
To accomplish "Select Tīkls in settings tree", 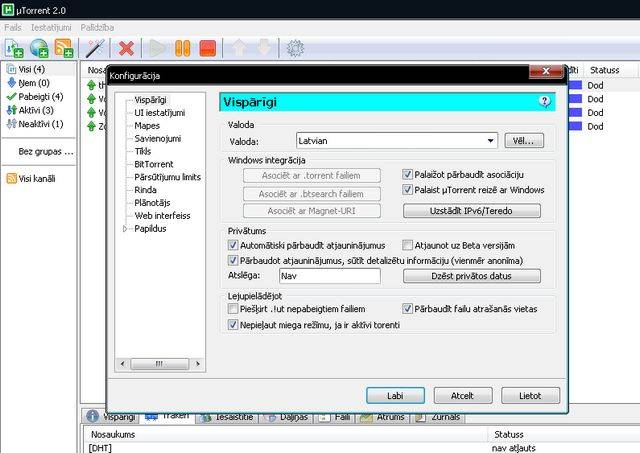I will (x=143, y=151).
